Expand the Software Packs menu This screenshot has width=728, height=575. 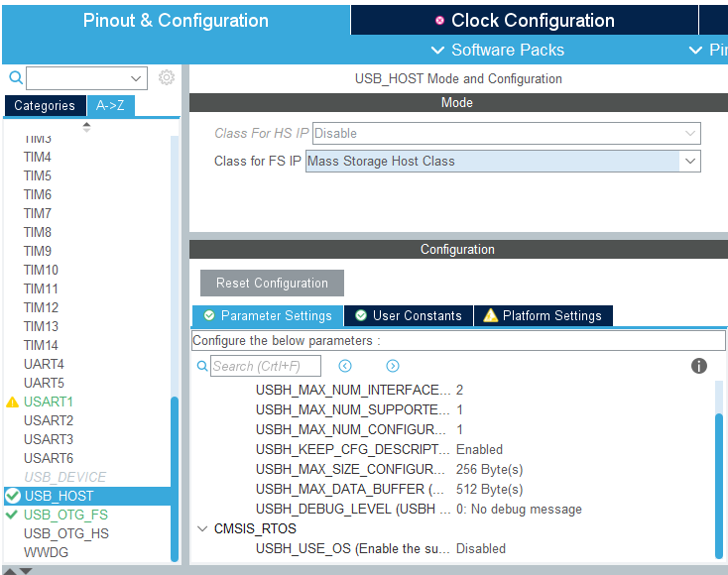(x=498, y=50)
